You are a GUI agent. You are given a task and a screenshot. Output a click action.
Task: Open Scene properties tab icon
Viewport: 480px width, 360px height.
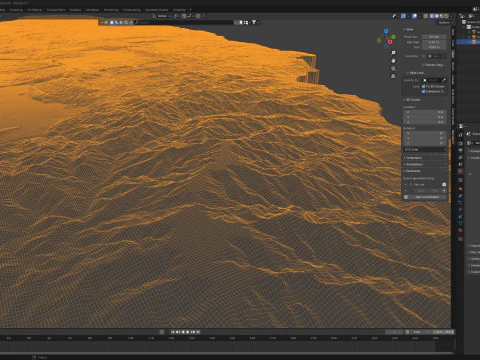[460, 164]
